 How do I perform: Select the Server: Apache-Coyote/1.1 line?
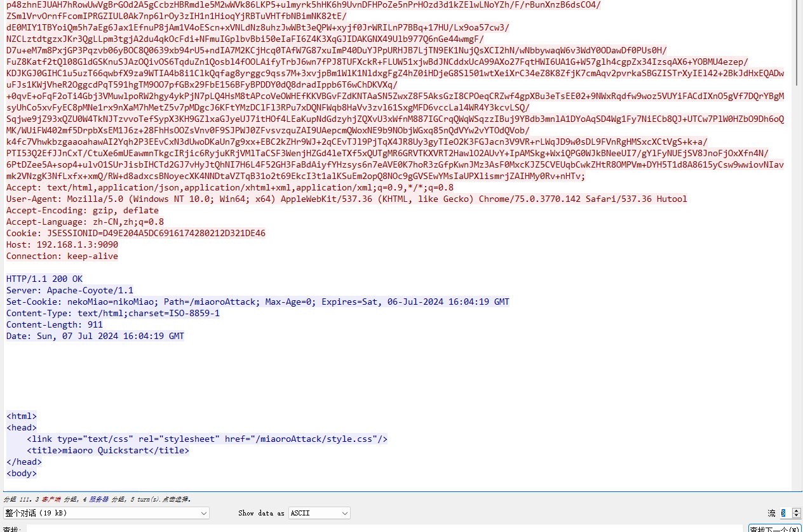(69, 290)
